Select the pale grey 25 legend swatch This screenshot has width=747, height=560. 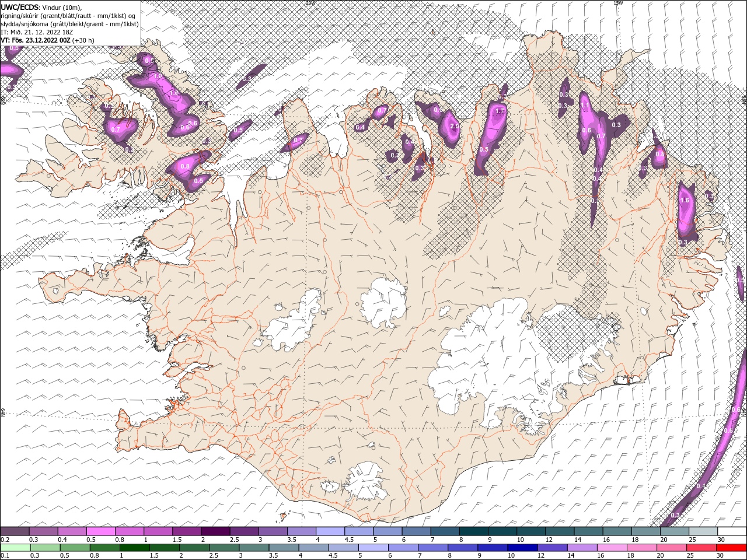click(x=703, y=531)
